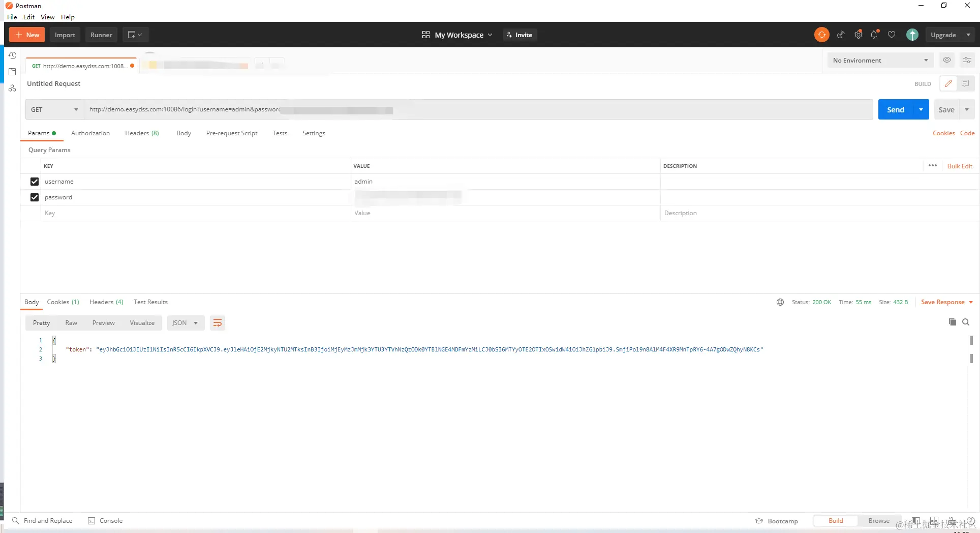Open the Tests tab

click(x=280, y=133)
